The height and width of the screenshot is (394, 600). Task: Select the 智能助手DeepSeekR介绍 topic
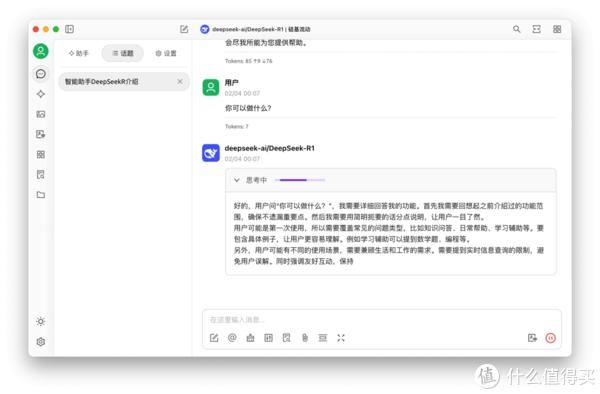[124, 81]
